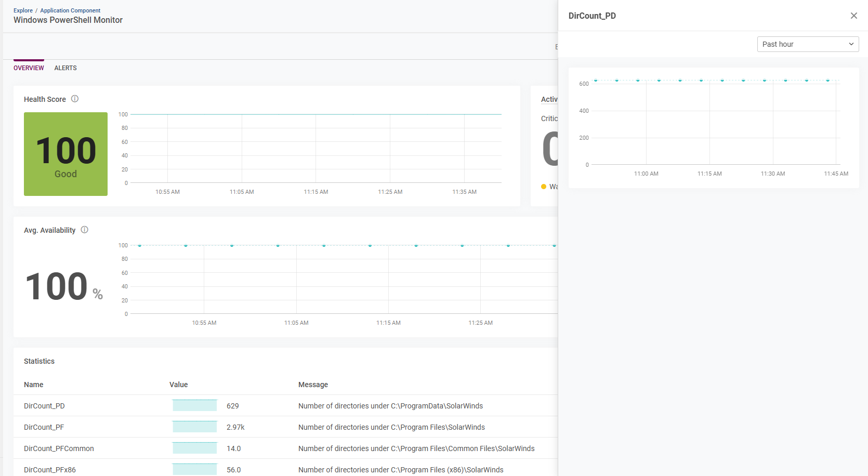Screen dimensions: 868x476
Task: Click the green Health Score 100 tile
Action: point(65,154)
